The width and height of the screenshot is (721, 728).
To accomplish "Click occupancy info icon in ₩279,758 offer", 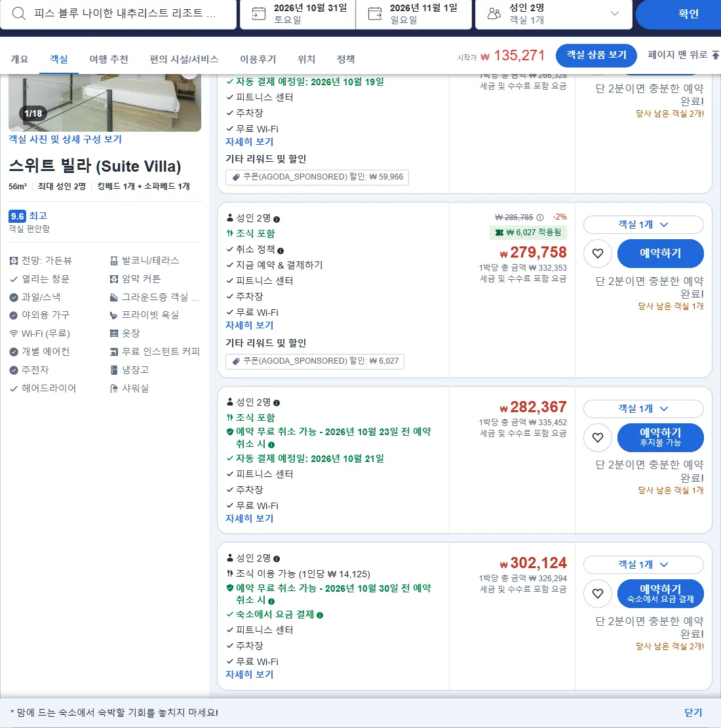I will (277, 219).
